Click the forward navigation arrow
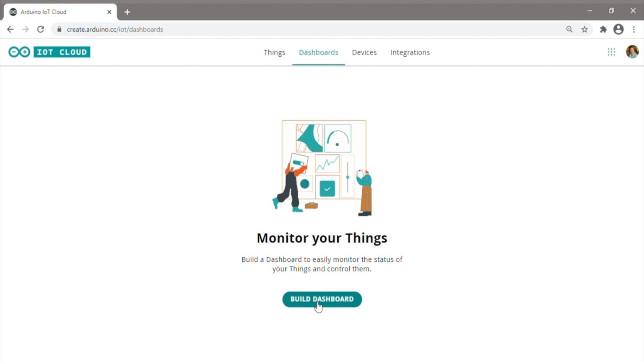The image size is (644, 362). (26, 29)
